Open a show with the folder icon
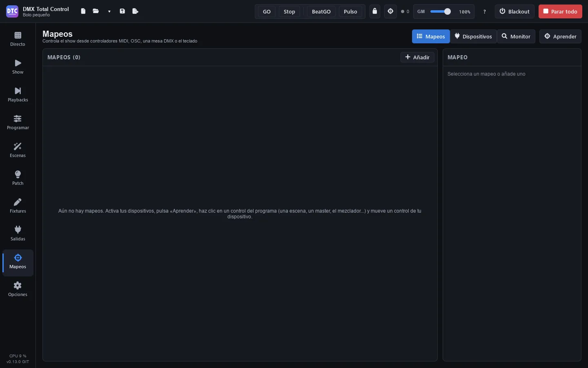Viewport: 588px width, 368px height. pos(96,11)
